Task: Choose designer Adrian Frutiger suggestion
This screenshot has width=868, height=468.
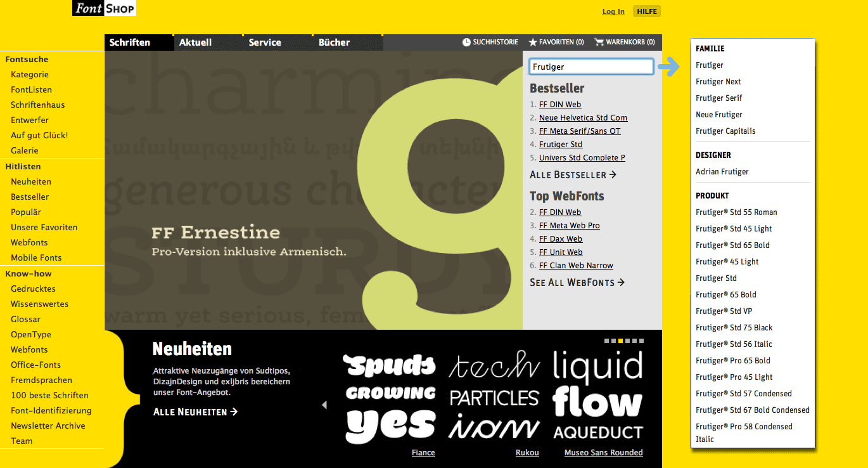Action: click(x=722, y=172)
